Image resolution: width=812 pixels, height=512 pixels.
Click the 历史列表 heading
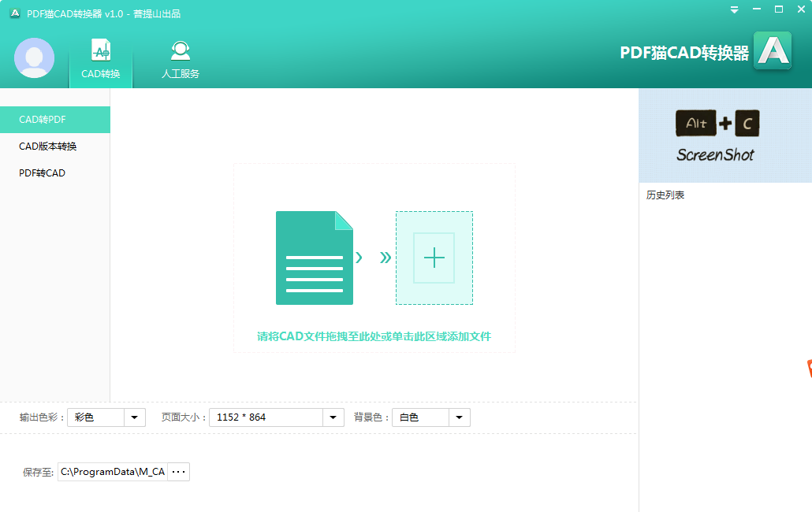tap(665, 195)
